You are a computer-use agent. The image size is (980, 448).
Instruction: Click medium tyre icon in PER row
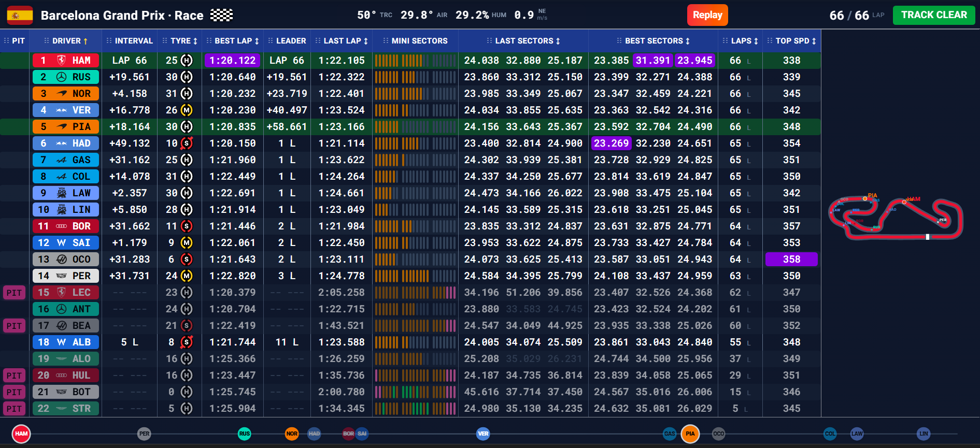click(x=187, y=276)
